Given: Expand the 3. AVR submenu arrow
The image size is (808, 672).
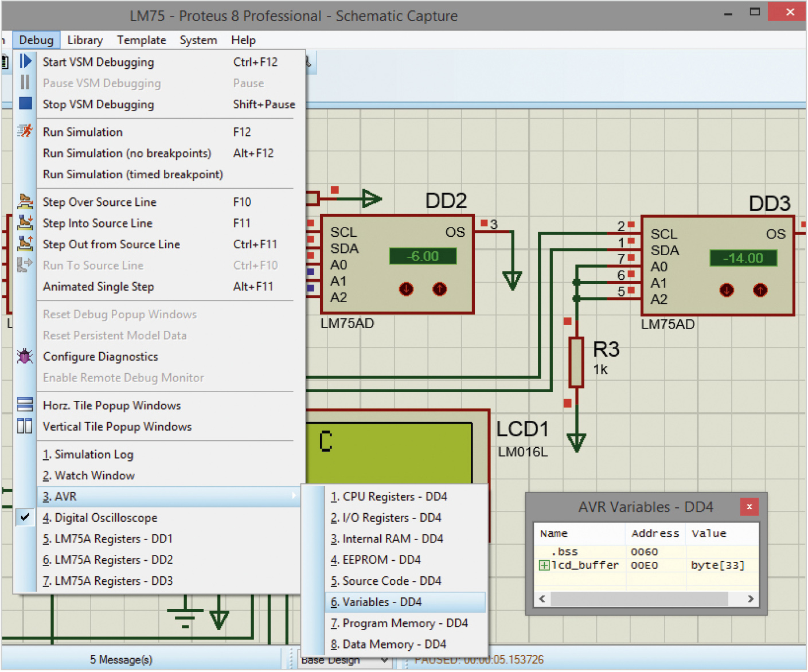Looking at the screenshot, I should pos(294,496).
